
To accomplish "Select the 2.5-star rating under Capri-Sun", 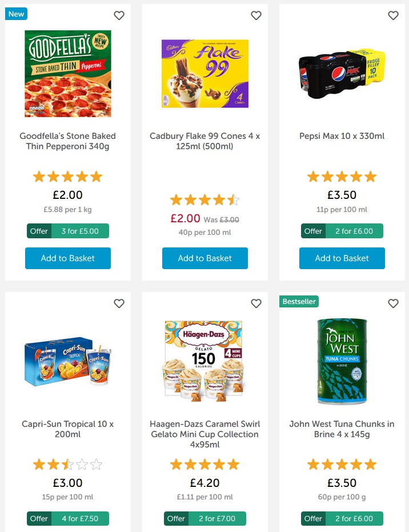I will click(67, 464).
